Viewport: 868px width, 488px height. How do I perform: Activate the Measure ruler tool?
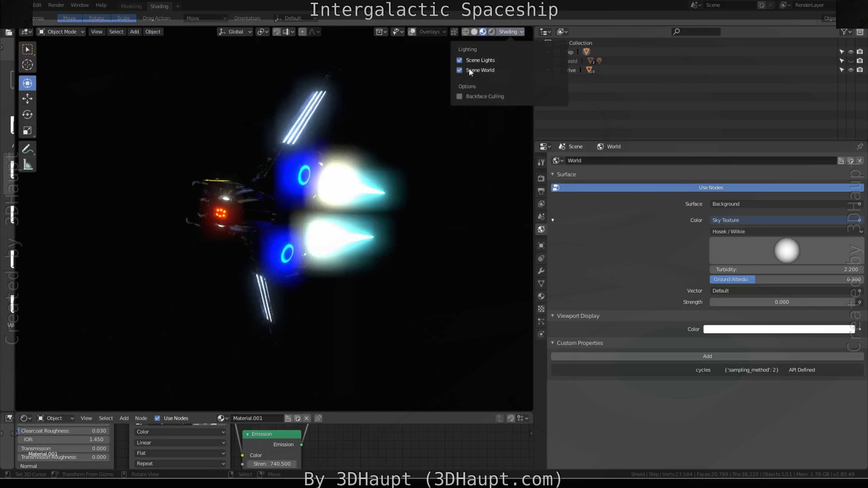pos(27,165)
